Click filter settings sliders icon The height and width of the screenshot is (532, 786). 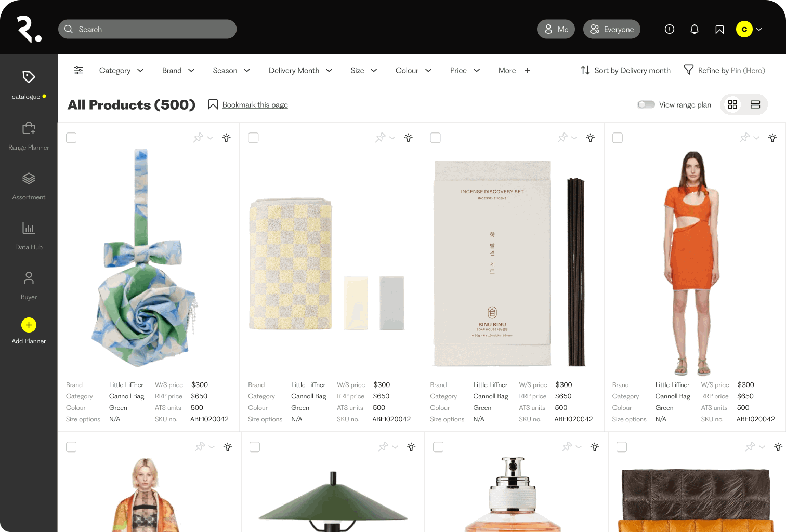[x=78, y=70]
